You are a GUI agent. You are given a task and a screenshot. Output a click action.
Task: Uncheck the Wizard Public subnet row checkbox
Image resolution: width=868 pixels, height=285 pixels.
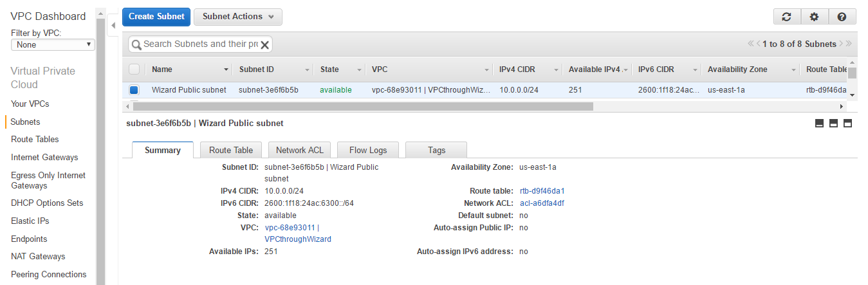coord(134,90)
